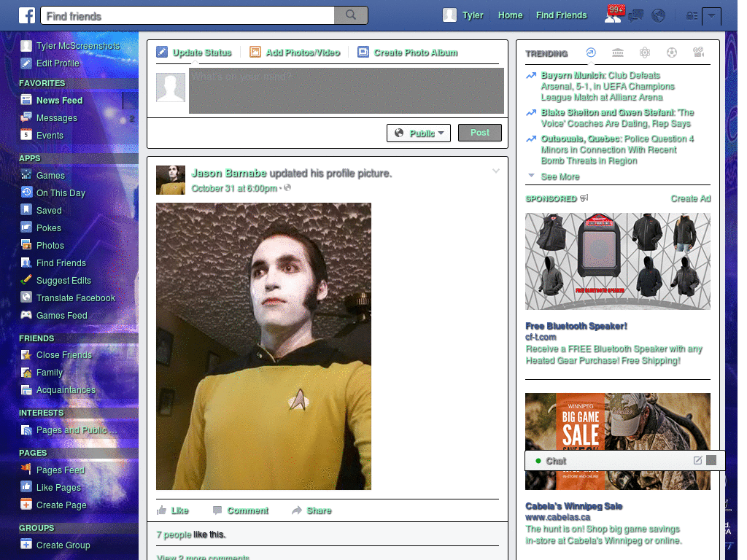Click the Like thumbs-up icon
The image size is (747, 560).
tap(161, 510)
